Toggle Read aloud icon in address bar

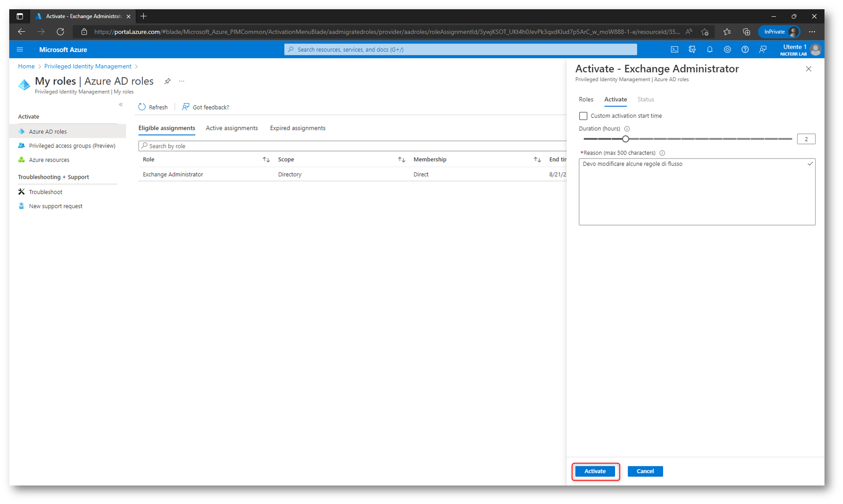click(x=689, y=32)
